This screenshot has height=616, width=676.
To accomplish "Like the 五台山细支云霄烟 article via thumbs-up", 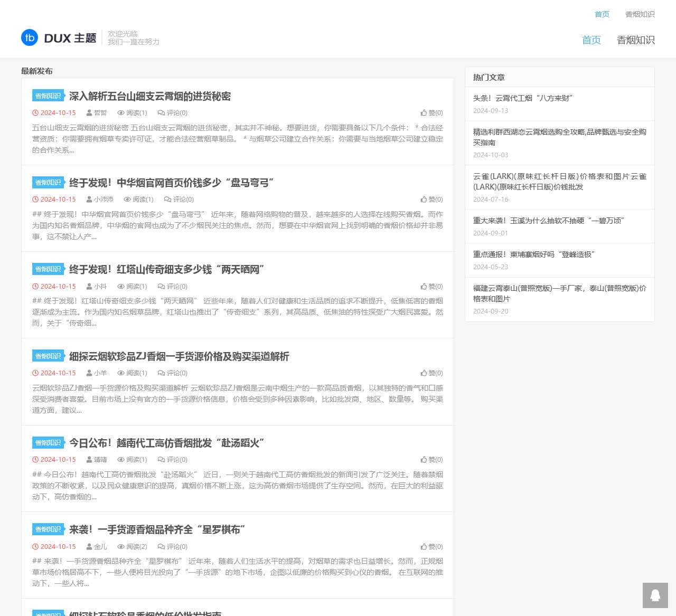I will 424,113.
